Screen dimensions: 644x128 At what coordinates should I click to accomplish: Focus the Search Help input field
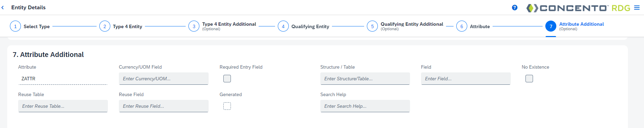pos(365,106)
